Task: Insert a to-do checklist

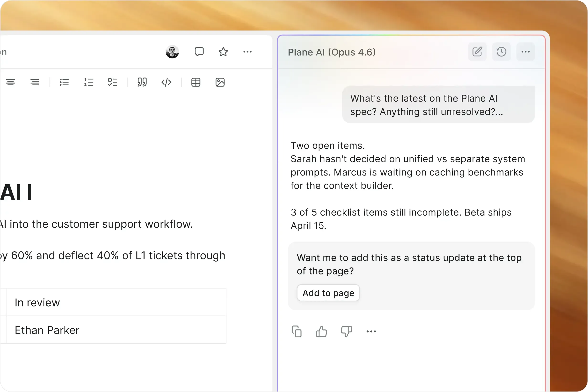Action: tap(113, 82)
